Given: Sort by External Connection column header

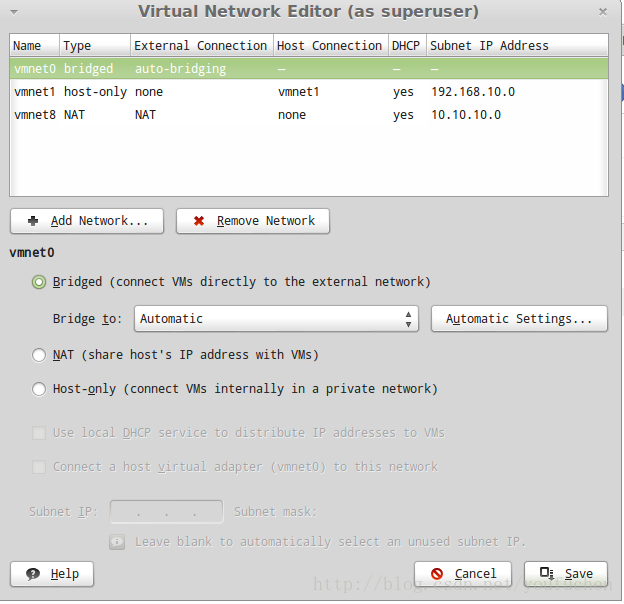Looking at the screenshot, I should (x=202, y=45).
